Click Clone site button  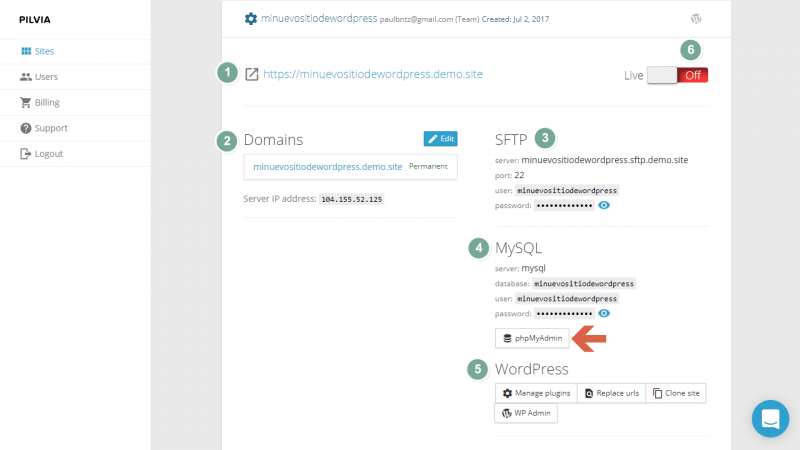tap(676, 393)
